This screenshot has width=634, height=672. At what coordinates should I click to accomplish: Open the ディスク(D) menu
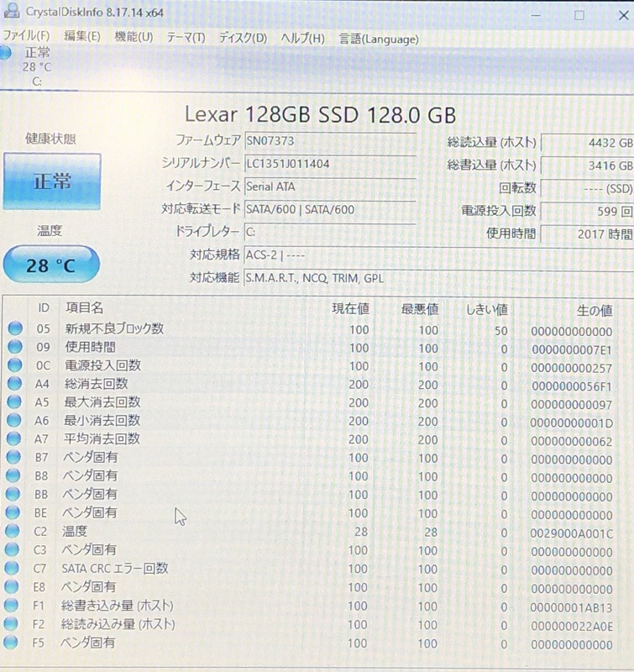[x=243, y=38]
